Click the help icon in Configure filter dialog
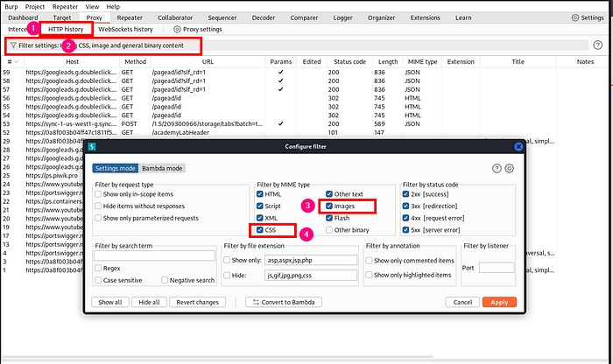613x364 pixels. pyautogui.click(x=497, y=168)
